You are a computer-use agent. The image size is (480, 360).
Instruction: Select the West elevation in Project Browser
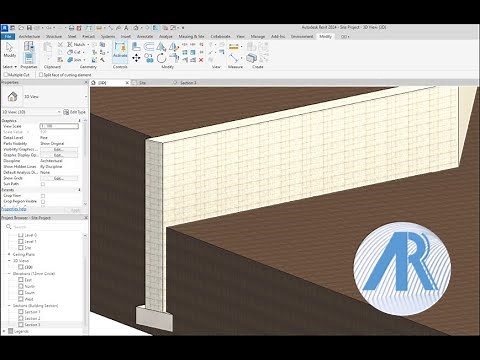click(29, 299)
